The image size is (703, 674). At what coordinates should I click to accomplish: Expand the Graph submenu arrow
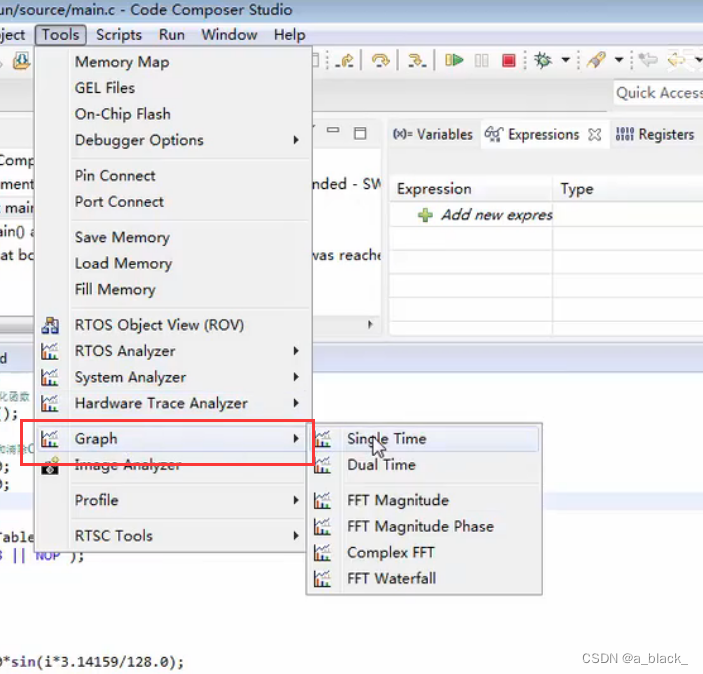pyautogui.click(x=296, y=438)
